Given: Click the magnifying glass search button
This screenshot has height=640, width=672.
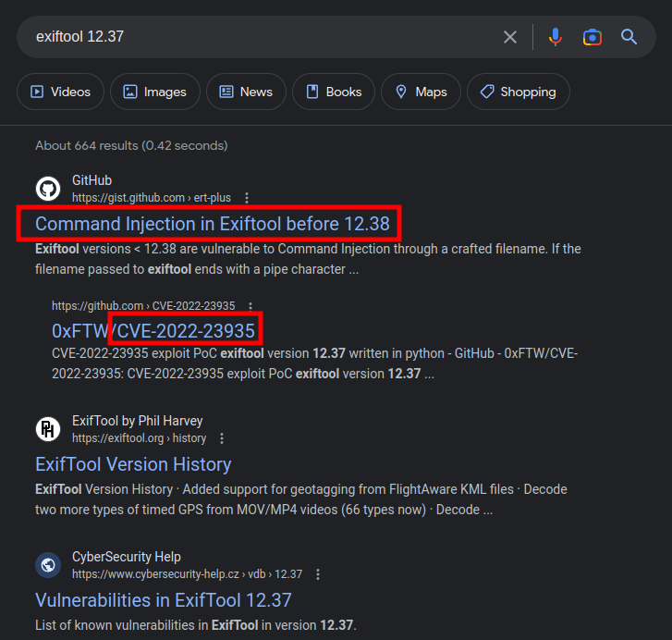Looking at the screenshot, I should pos(629,37).
